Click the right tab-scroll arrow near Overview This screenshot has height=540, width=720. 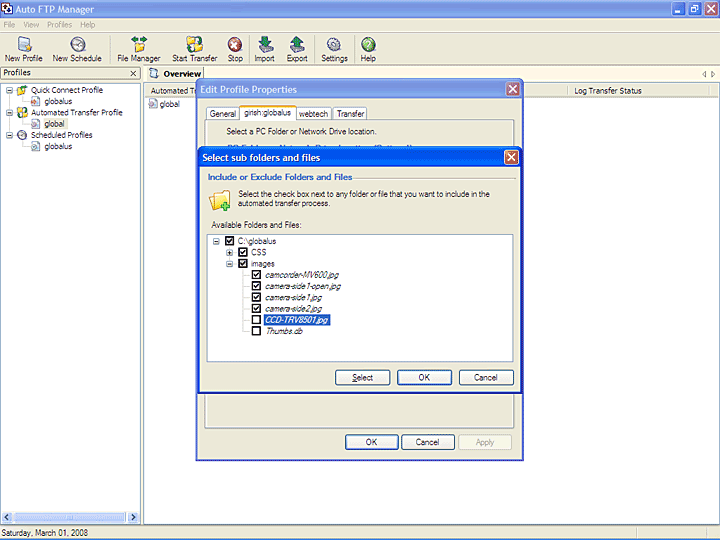pos(713,74)
